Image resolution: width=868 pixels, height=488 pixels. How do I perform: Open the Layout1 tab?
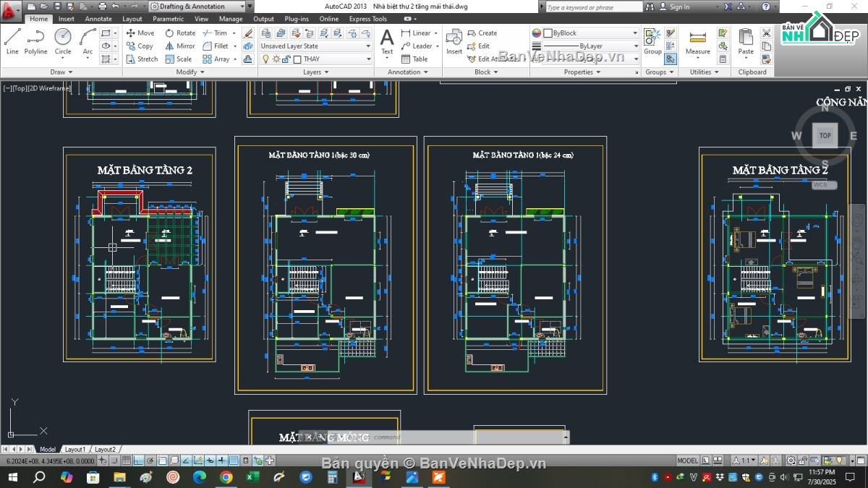coord(75,450)
